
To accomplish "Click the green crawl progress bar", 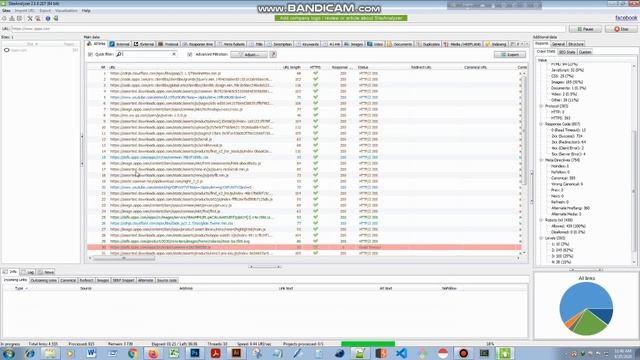I will (x=368, y=344).
